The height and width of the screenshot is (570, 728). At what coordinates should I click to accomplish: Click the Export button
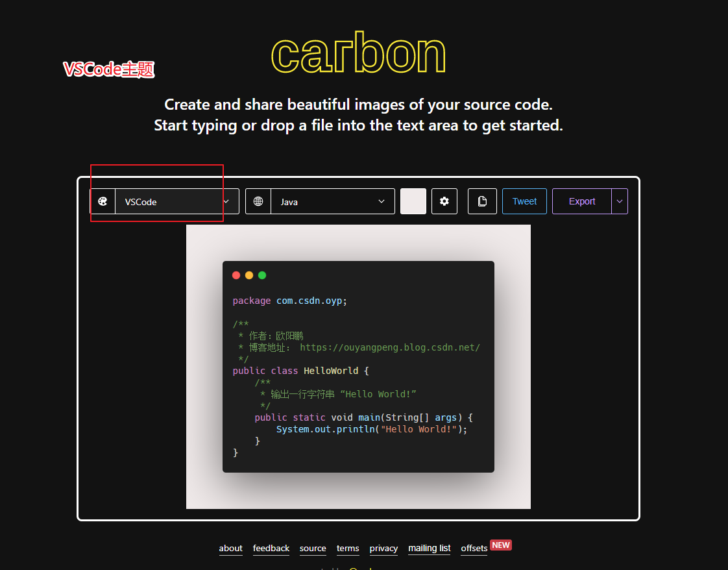[582, 201]
